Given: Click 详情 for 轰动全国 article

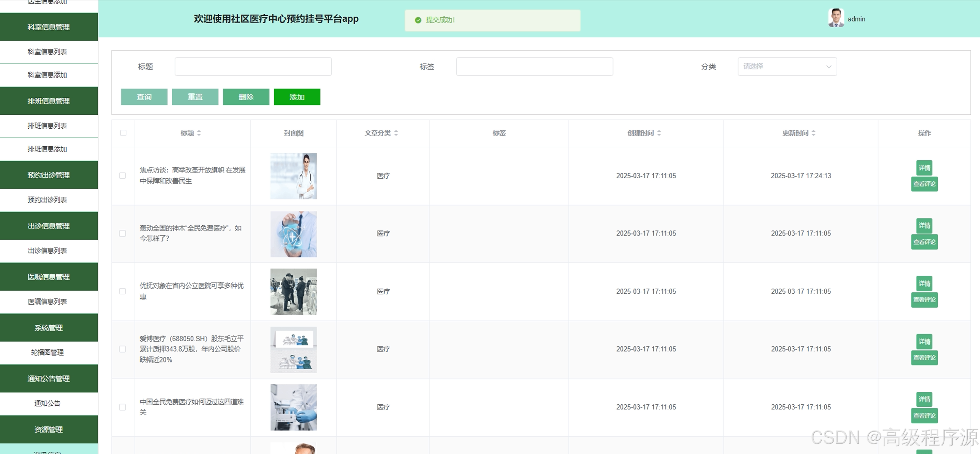Looking at the screenshot, I should (924, 226).
